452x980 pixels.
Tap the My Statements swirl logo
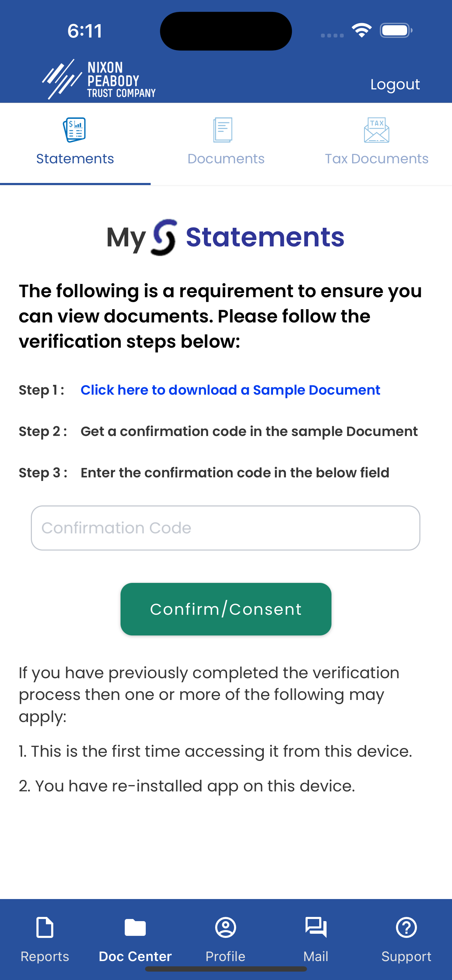pyautogui.click(x=164, y=237)
